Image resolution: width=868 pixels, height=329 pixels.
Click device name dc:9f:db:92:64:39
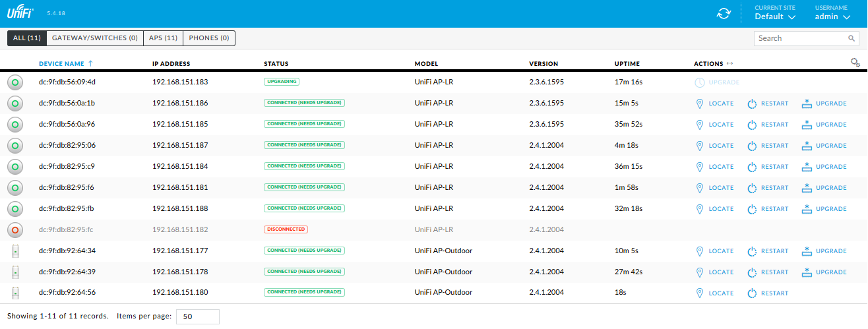[x=67, y=272]
